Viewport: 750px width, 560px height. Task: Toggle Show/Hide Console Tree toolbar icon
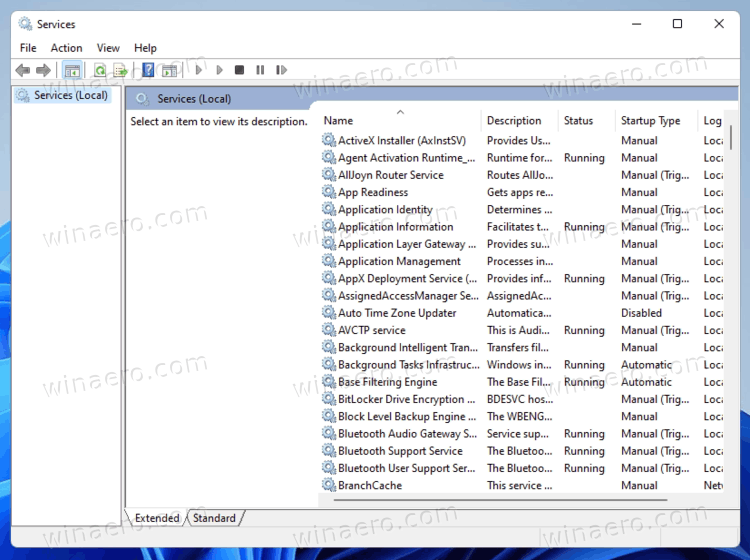pyautogui.click(x=72, y=70)
